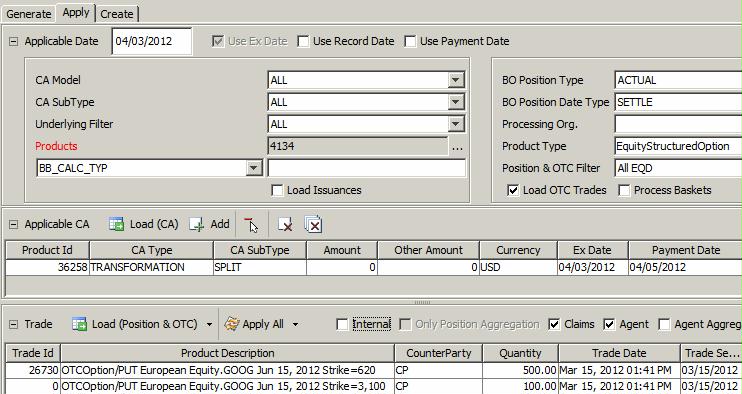
Task: Click the 04/05/2012 payment date cell
Action: [685, 267]
